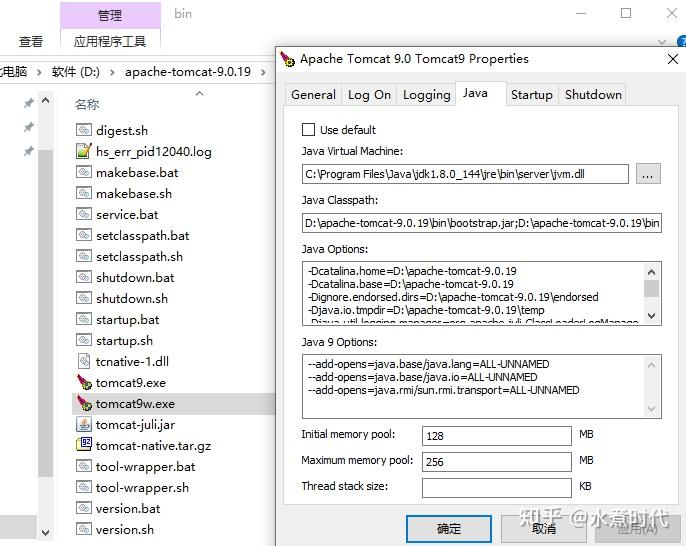The width and height of the screenshot is (686, 546).
Task: Click the Java Classpath field
Action: pyautogui.click(x=482, y=223)
